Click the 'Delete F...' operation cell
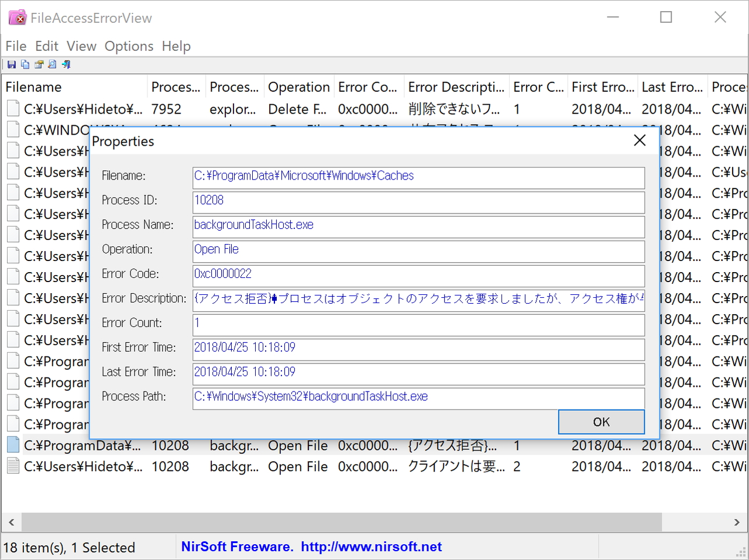 tap(297, 109)
